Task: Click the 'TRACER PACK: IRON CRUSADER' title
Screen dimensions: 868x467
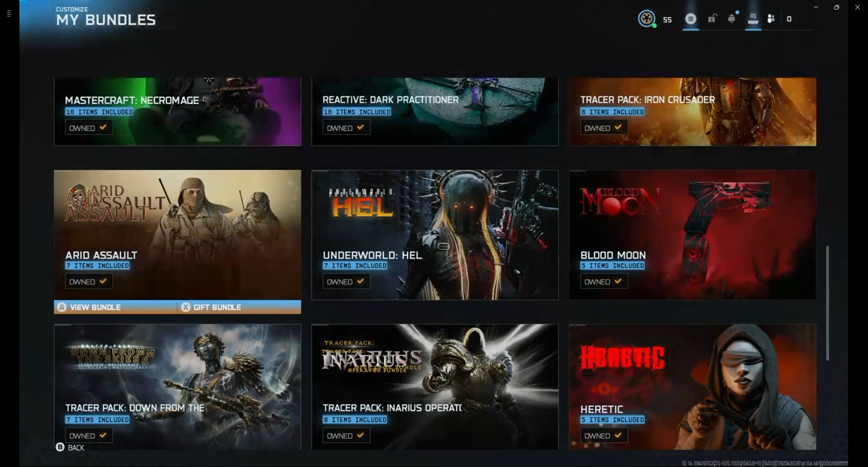Action: pyautogui.click(x=648, y=100)
